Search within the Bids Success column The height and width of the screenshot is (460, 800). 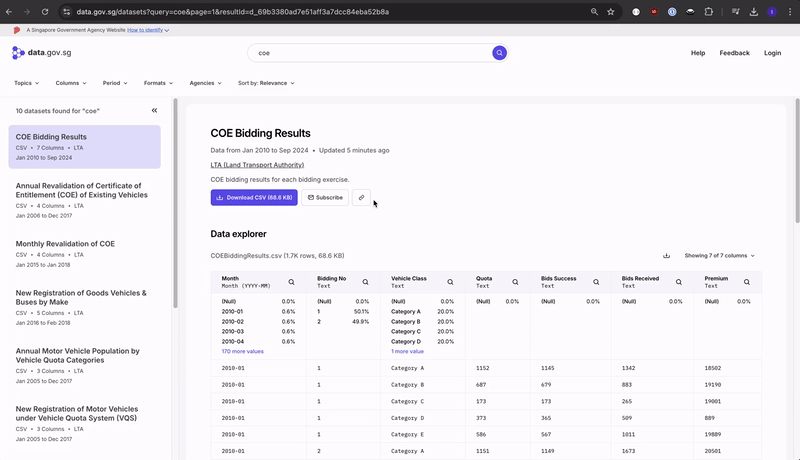click(596, 282)
